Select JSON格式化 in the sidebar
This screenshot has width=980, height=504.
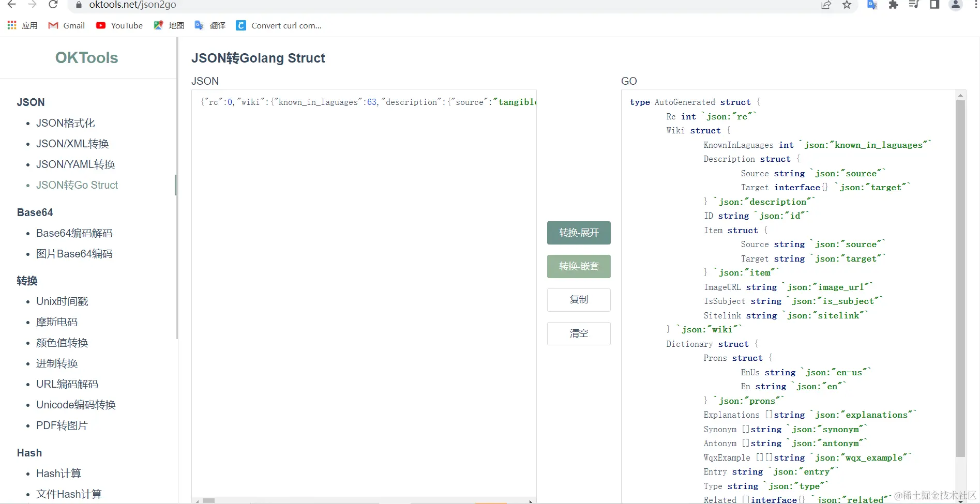click(x=66, y=123)
